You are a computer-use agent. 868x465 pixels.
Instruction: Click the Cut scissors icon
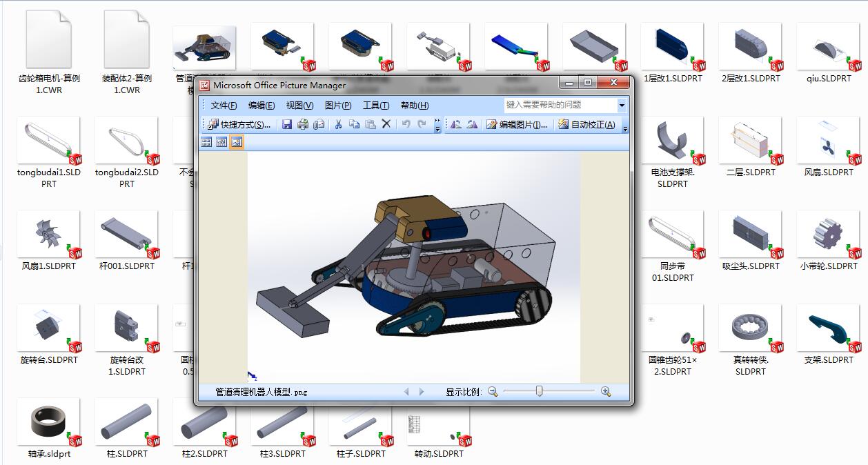[338, 125]
